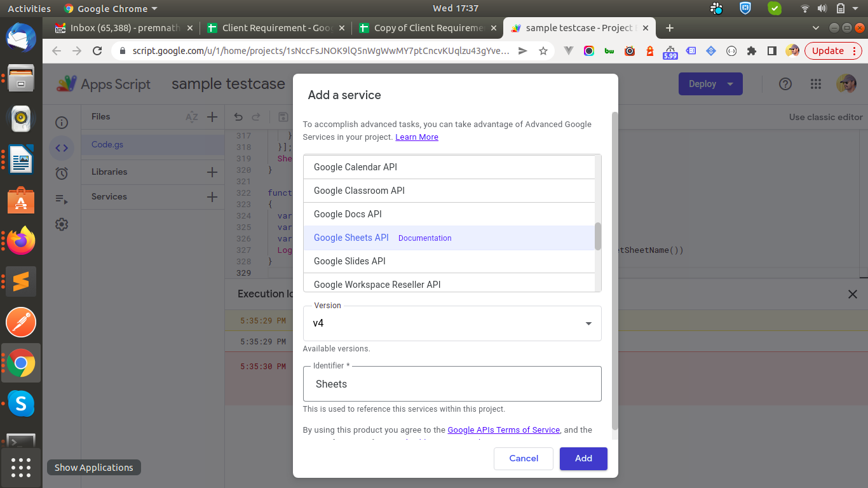
Task: Open the Google apps grid launcher
Action: point(816,84)
